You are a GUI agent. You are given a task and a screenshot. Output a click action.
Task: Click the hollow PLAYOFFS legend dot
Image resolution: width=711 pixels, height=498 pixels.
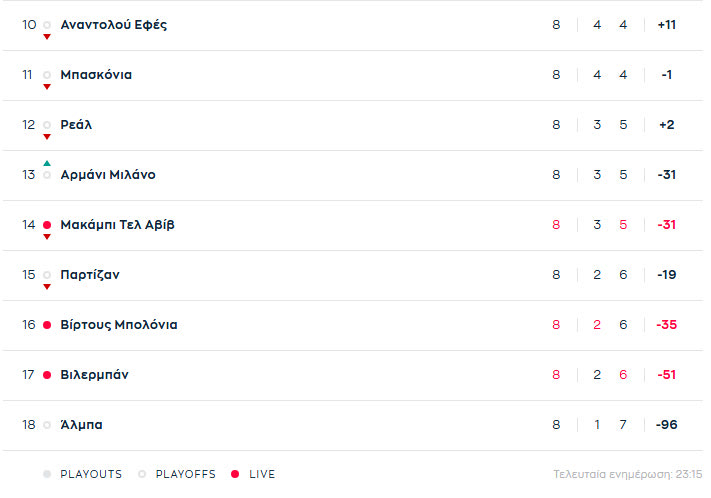[x=142, y=474]
